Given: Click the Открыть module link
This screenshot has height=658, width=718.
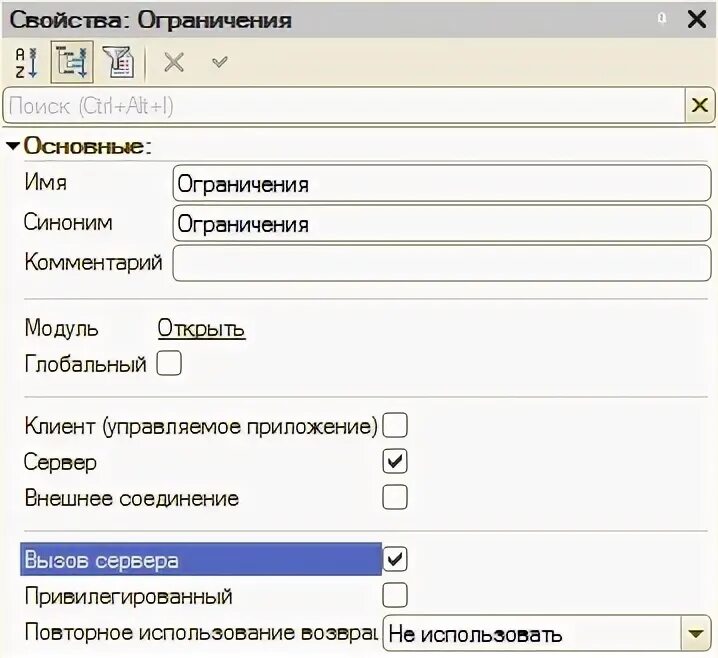Looking at the screenshot, I should [201, 328].
